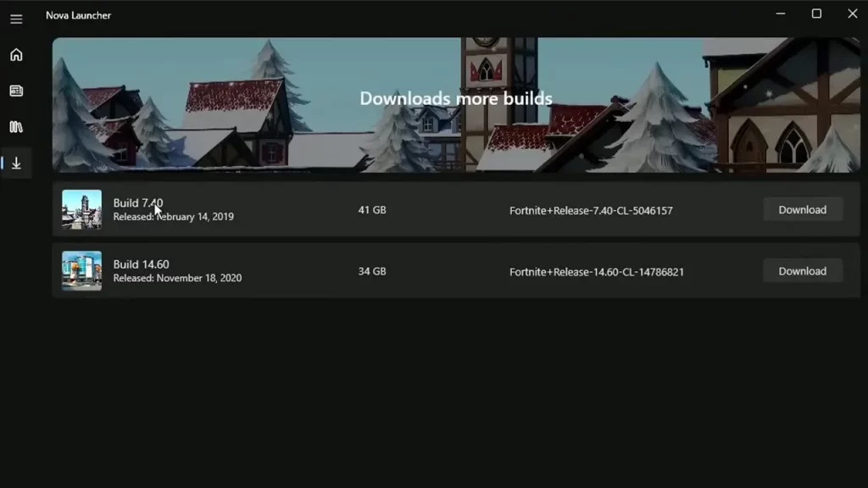Image resolution: width=868 pixels, height=488 pixels.
Task: Download Build 7.40
Action: point(802,210)
